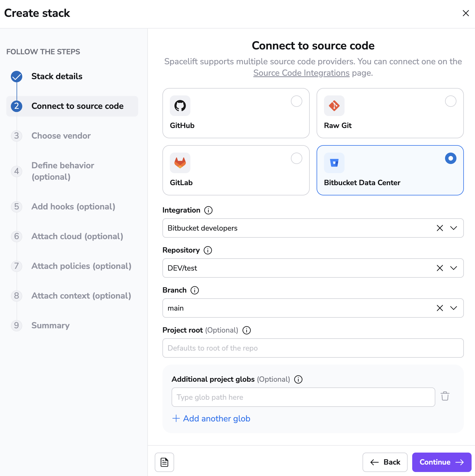Select the GitHub provider icon
Viewport: 475px width, 476px height.
[180, 106]
